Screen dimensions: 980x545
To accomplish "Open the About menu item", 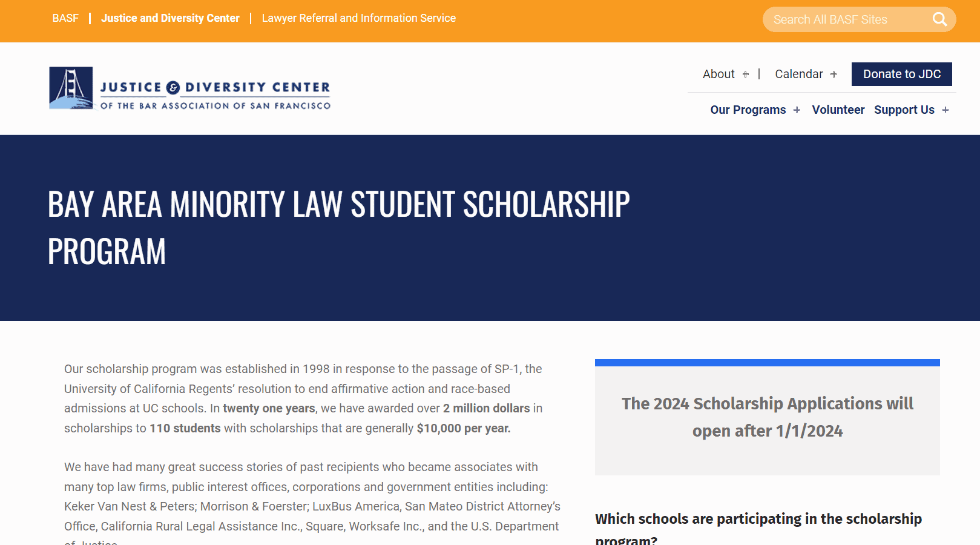I will pyautogui.click(x=719, y=74).
